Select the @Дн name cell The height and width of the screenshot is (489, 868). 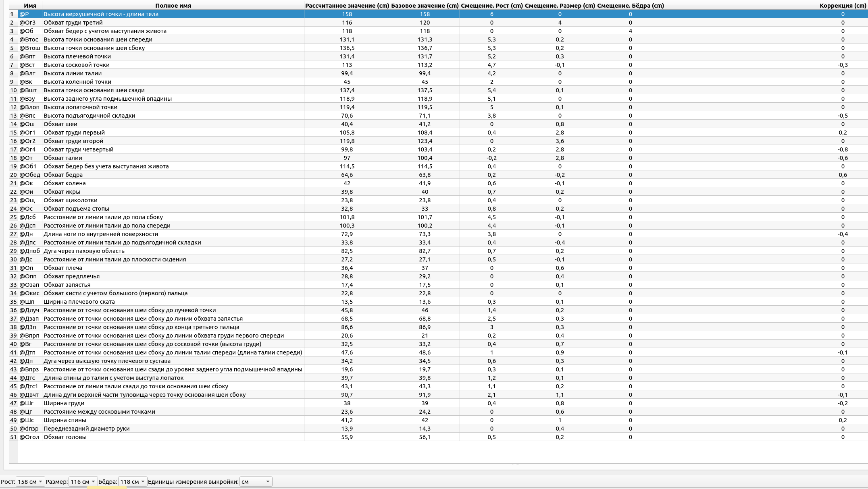[30, 234]
